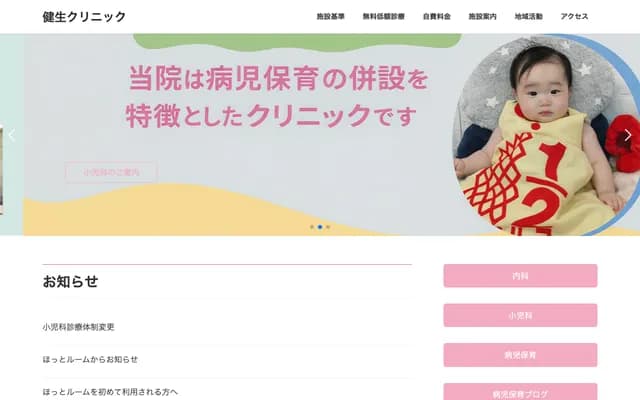Advance carousel with the right arrow
This screenshot has height=400, width=640.
pyautogui.click(x=628, y=135)
